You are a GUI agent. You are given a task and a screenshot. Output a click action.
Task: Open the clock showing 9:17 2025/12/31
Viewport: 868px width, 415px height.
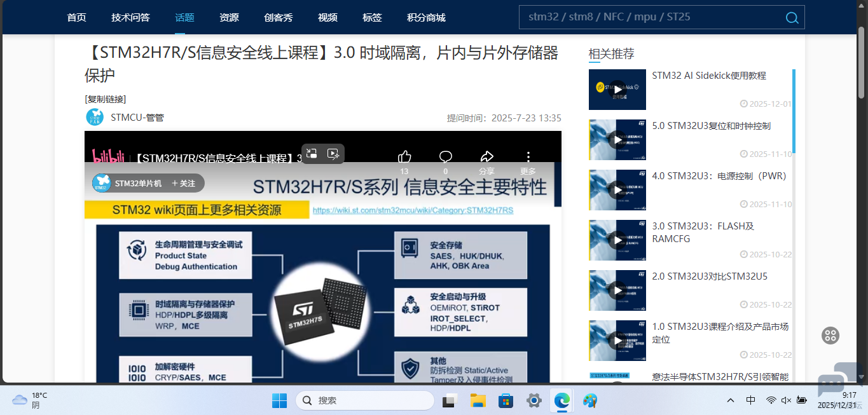tap(837, 400)
